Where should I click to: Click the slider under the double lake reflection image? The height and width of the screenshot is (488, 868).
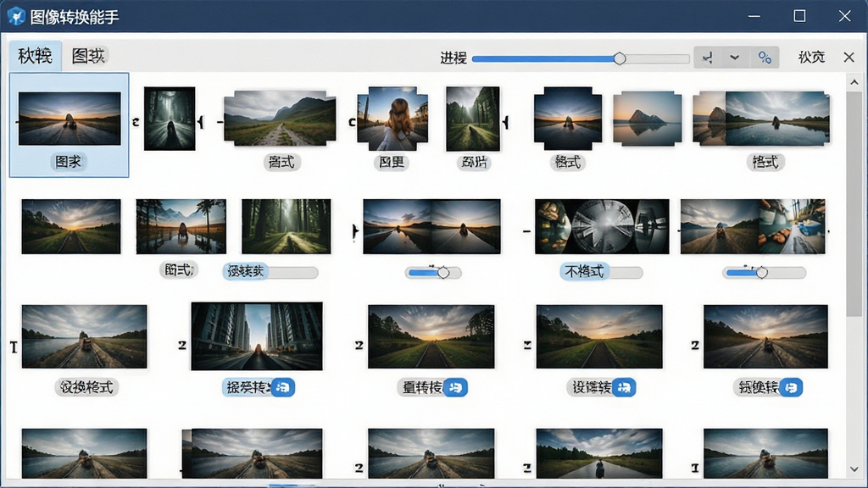coord(433,272)
